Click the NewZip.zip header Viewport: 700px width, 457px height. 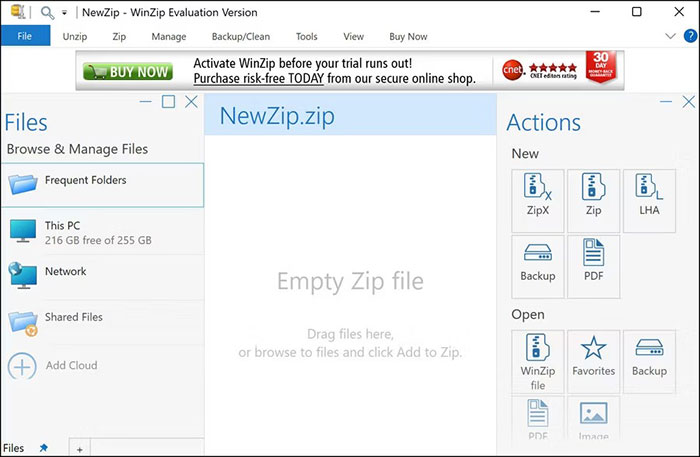(350, 115)
